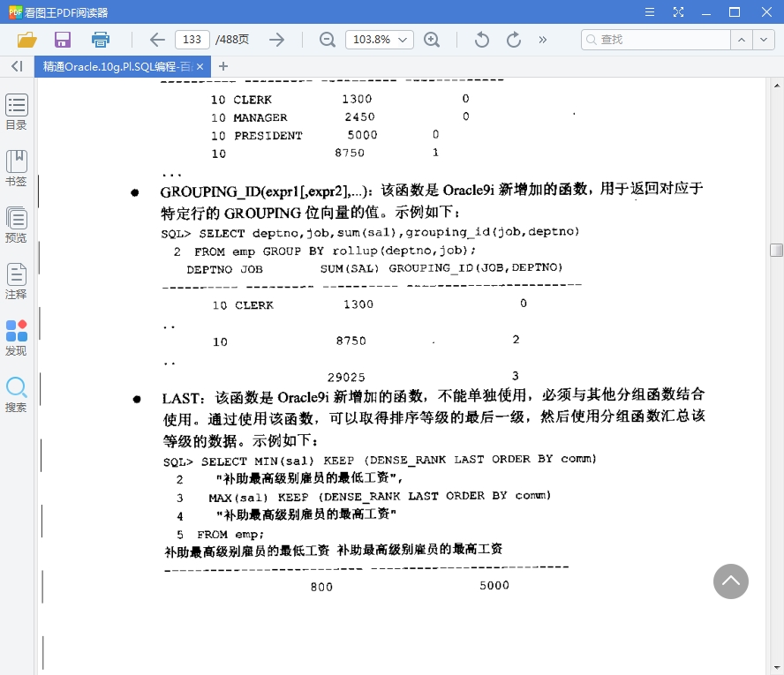Show more toolbar tools chevron
Viewport: 784px width, 675px height.
coord(542,40)
